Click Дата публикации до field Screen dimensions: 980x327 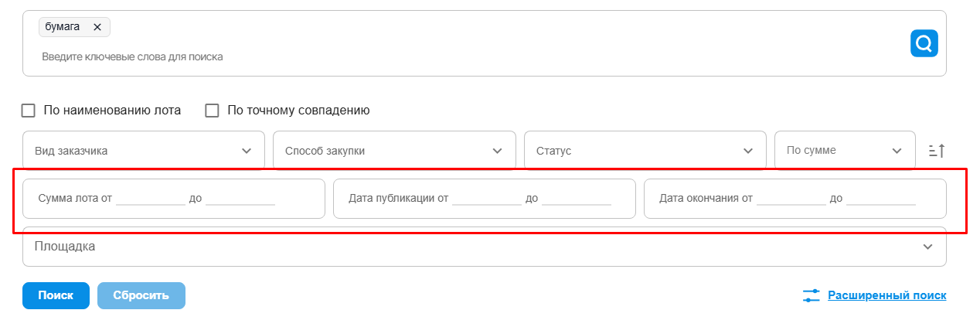coord(577,198)
